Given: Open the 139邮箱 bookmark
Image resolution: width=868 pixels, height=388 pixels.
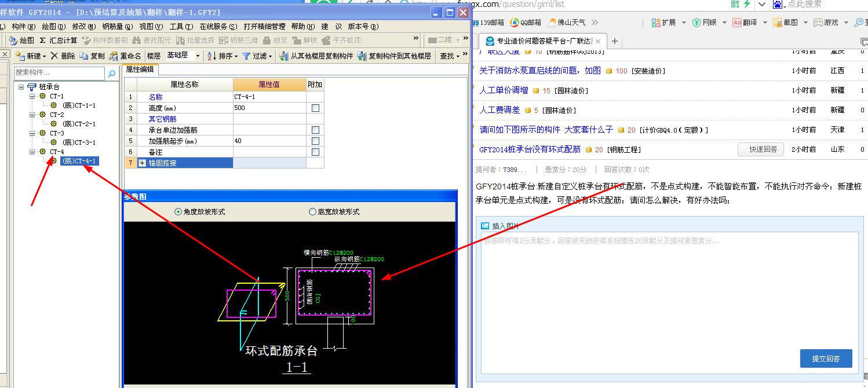Looking at the screenshot, I should (488, 22).
